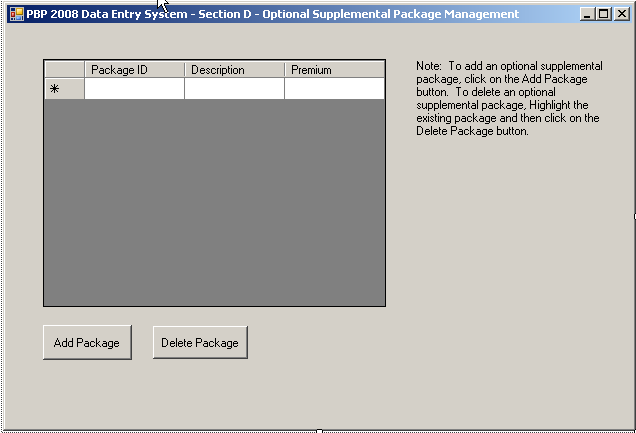Select the new-row asterisk row header
The image size is (636, 433).
[x=64, y=88]
